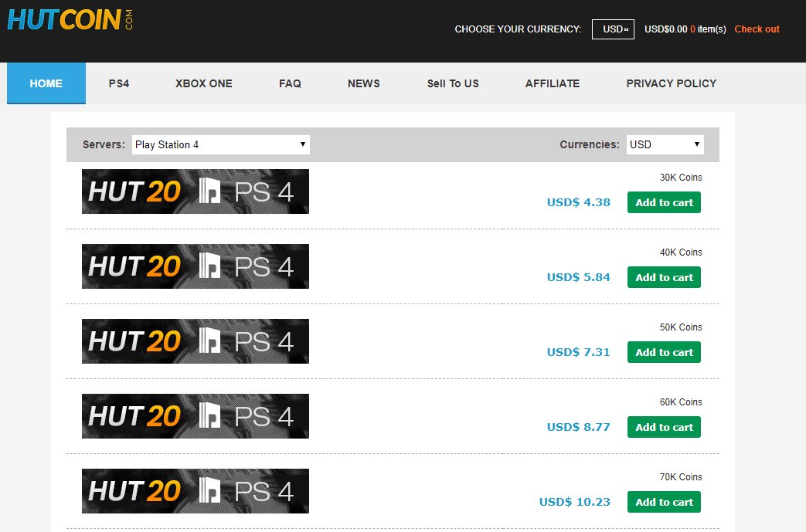This screenshot has height=532, width=806.
Task: Click the 70K Coins label
Action: pos(681,477)
